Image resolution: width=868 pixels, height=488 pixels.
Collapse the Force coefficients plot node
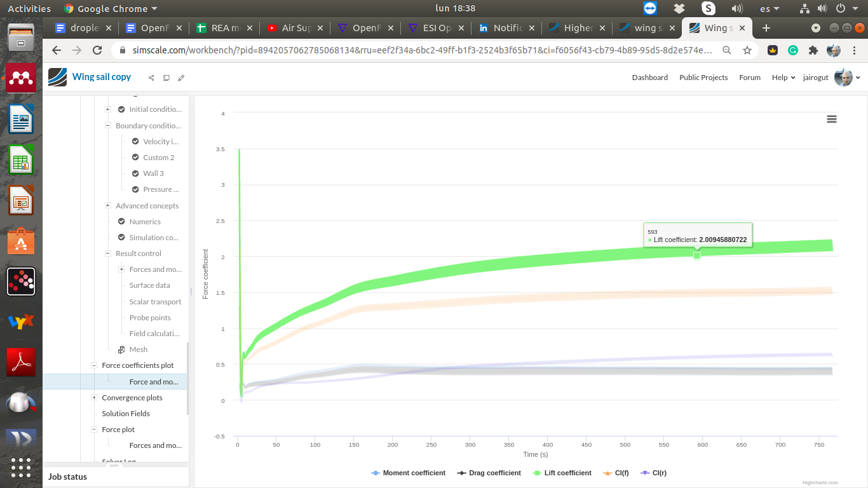click(x=94, y=365)
